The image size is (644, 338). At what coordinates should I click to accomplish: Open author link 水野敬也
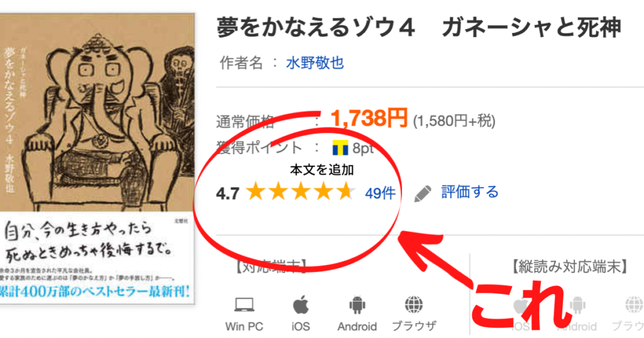314,63
